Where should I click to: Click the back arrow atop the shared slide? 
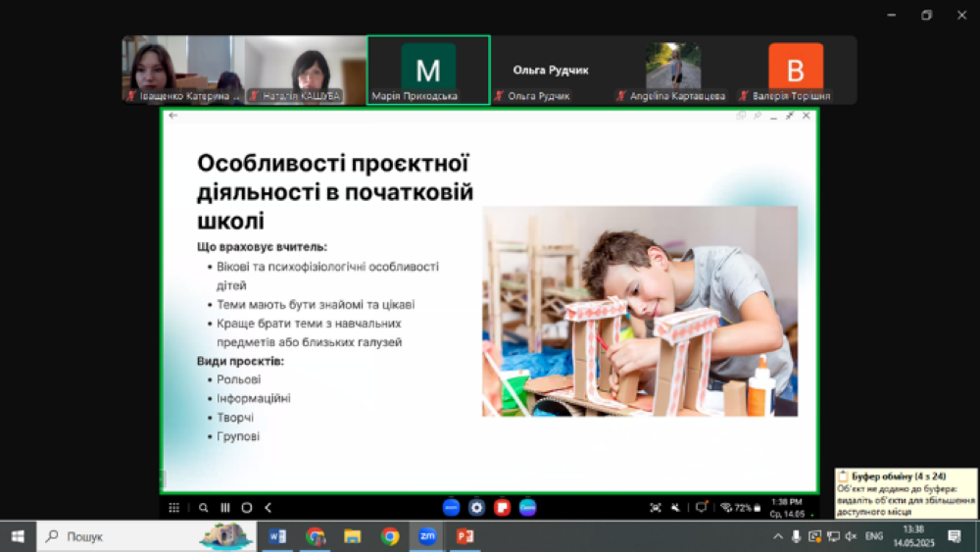[x=173, y=116]
